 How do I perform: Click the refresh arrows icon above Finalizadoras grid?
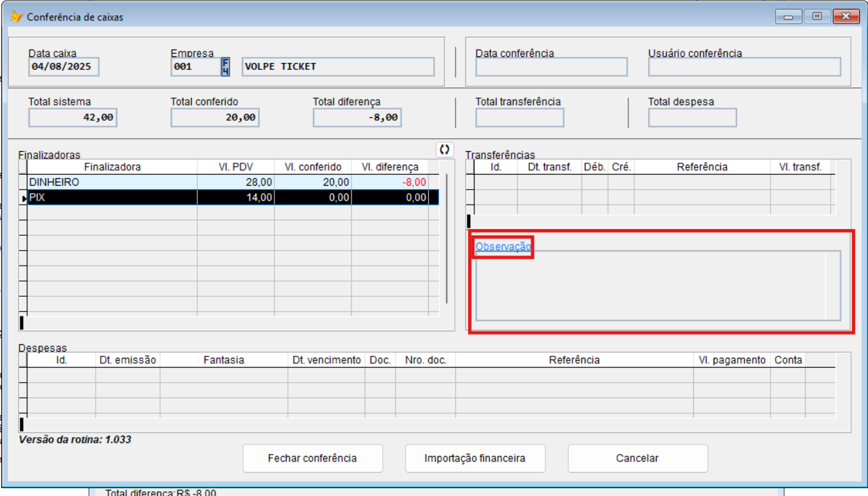445,149
